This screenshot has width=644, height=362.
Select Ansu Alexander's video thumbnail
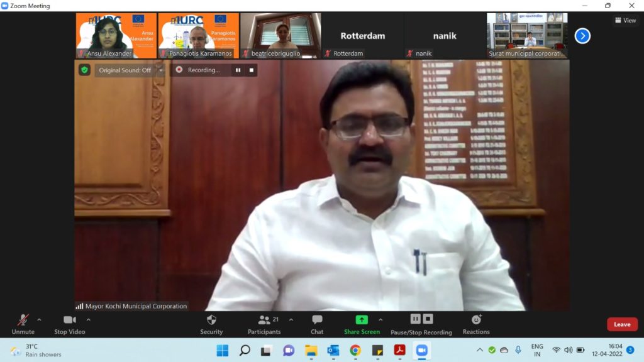point(116,35)
